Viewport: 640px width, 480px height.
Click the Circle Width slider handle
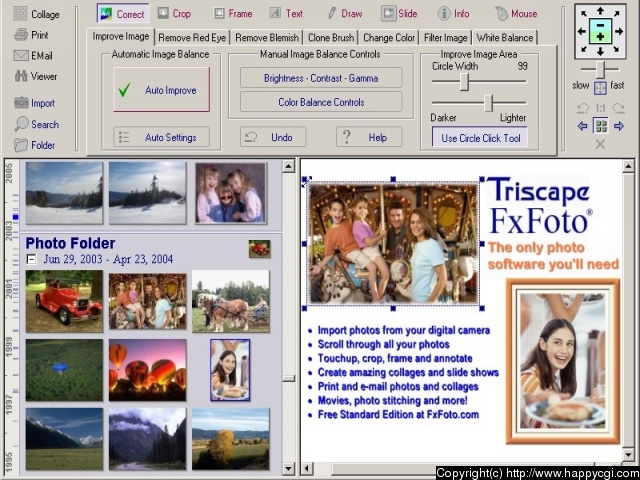coord(464,82)
